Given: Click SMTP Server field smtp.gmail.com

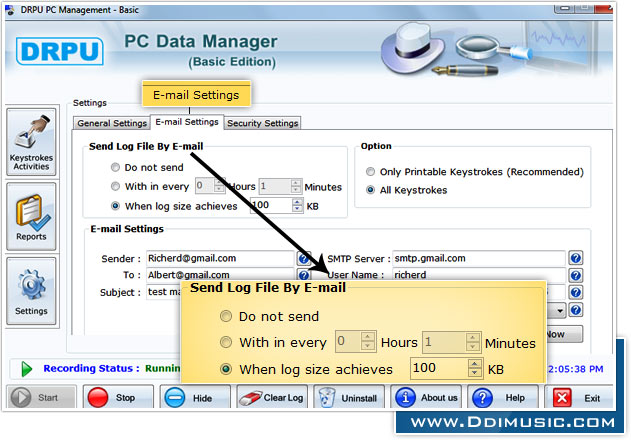Looking at the screenshot, I should point(479,258).
